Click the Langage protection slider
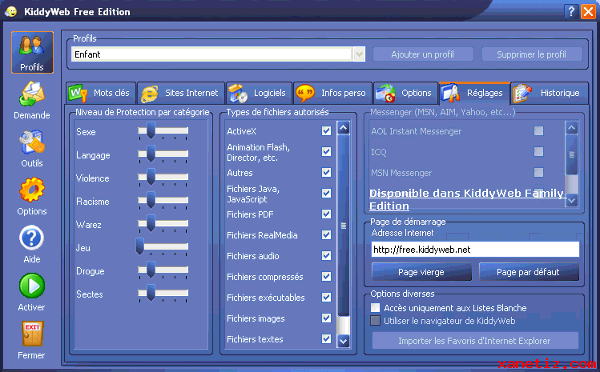 [163, 154]
